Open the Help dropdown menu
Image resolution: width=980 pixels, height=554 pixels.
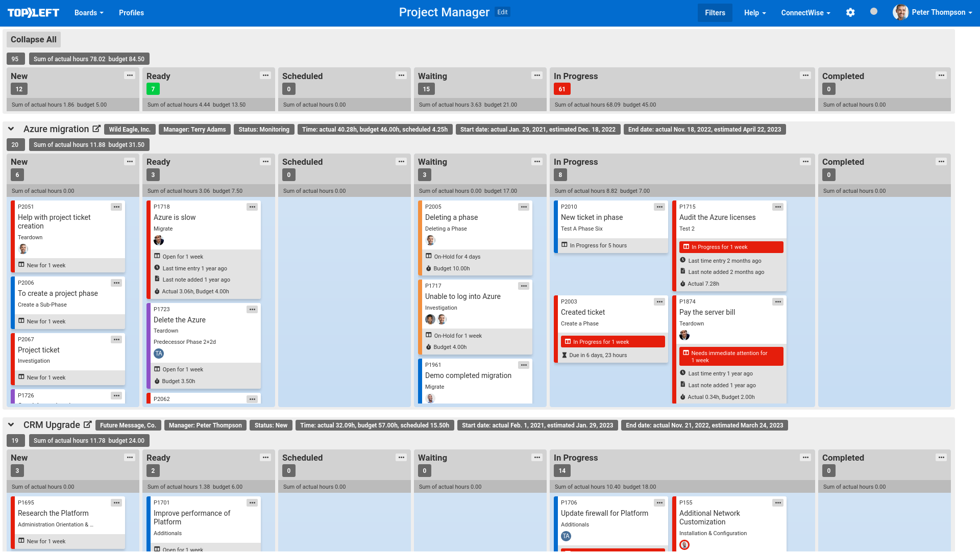(x=755, y=13)
